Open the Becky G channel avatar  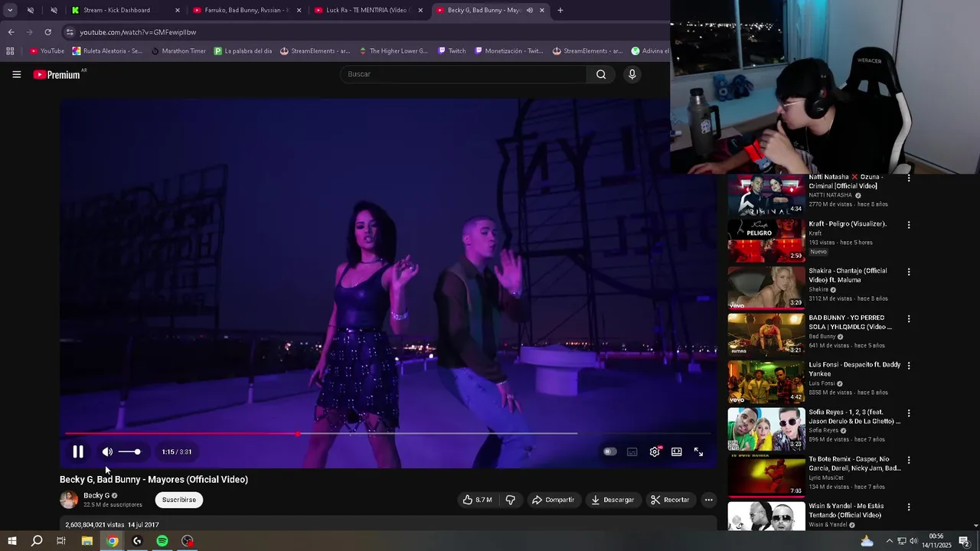click(x=69, y=500)
